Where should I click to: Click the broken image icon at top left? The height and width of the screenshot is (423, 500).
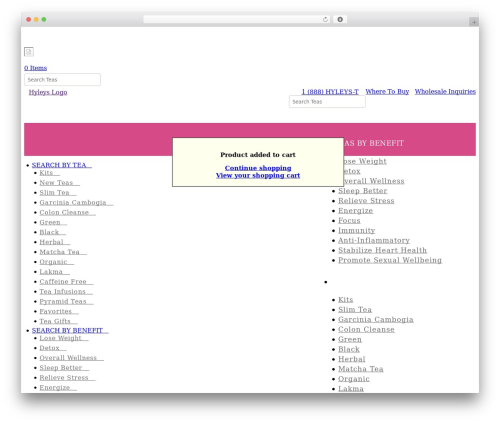(x=29, y=52)
